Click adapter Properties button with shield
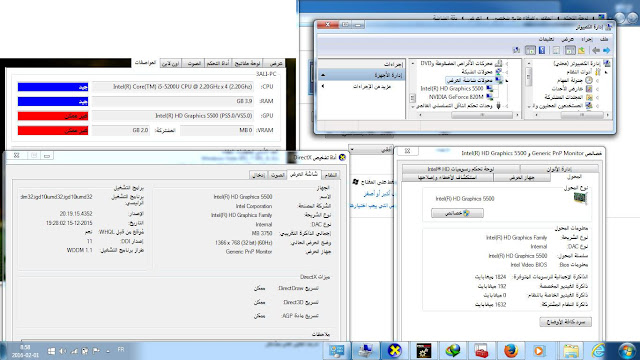This screenshot has height=360, width=640. pyautogui.click(x=457, y=213)
